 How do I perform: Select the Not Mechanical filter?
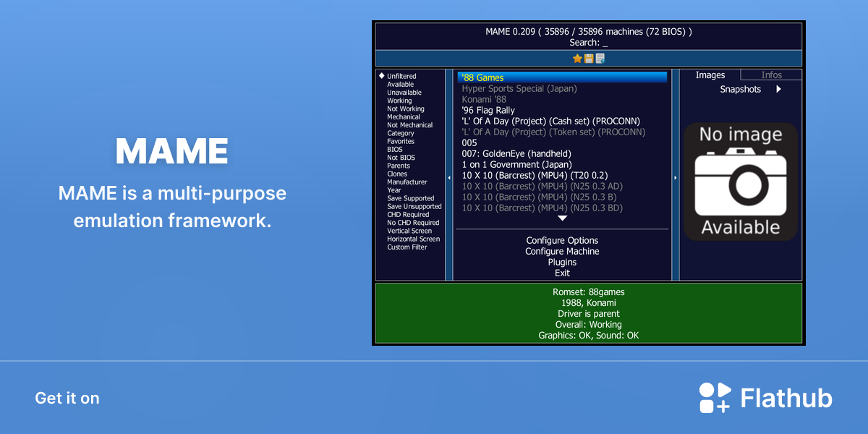[x=409, y=125]
